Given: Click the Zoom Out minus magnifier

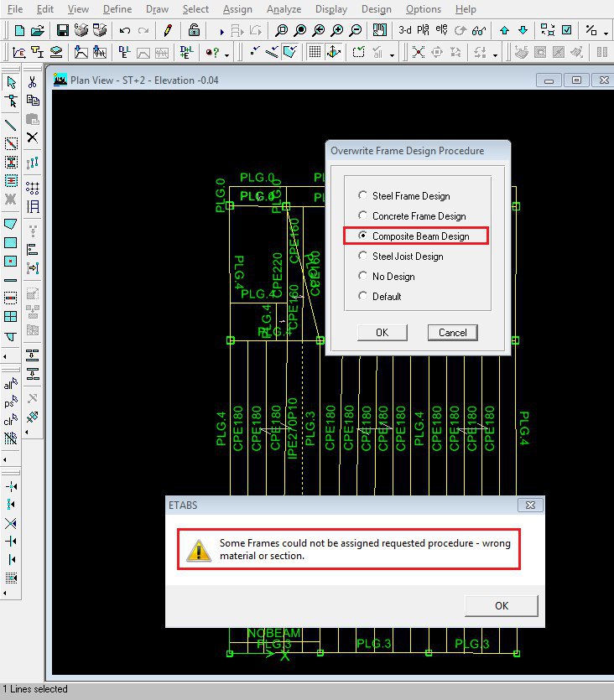Looking at the screenshot, I should (x=356, y=30).
